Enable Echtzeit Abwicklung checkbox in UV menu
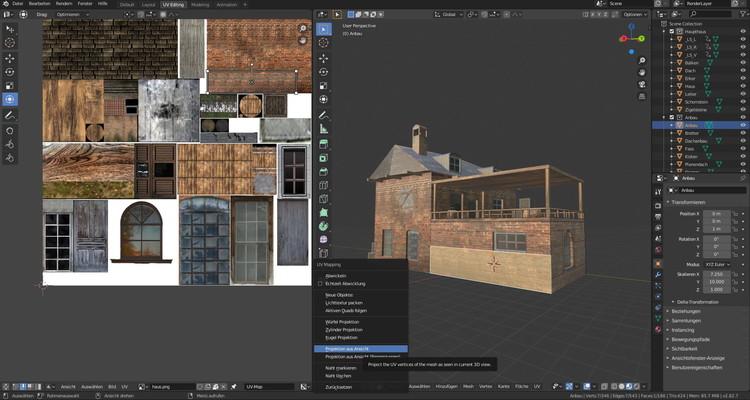 [x=320, y=284]
